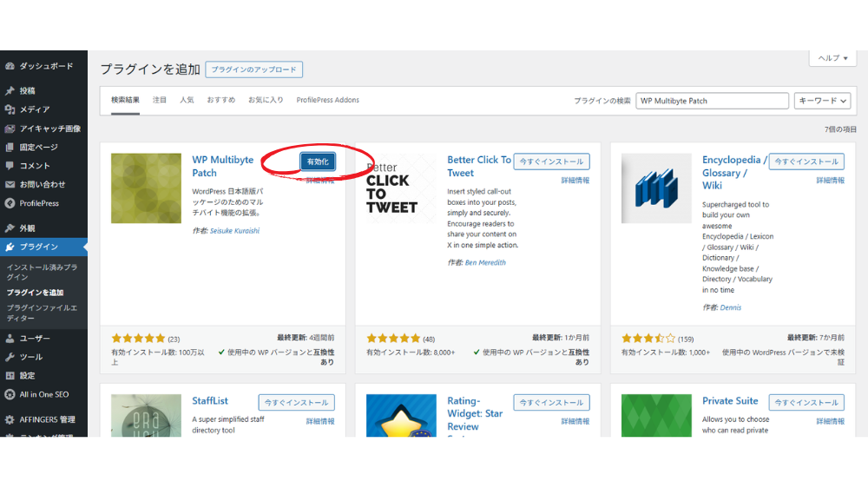Open the Rating-Widget star thumbnail
Viewport: 868px width, 488px height.
pyautogui.click(x=401, y=415)
